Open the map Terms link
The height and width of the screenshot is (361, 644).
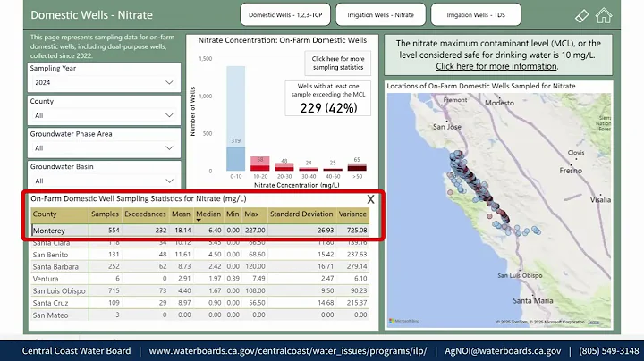pyautogui.click(x=594, y=322)
